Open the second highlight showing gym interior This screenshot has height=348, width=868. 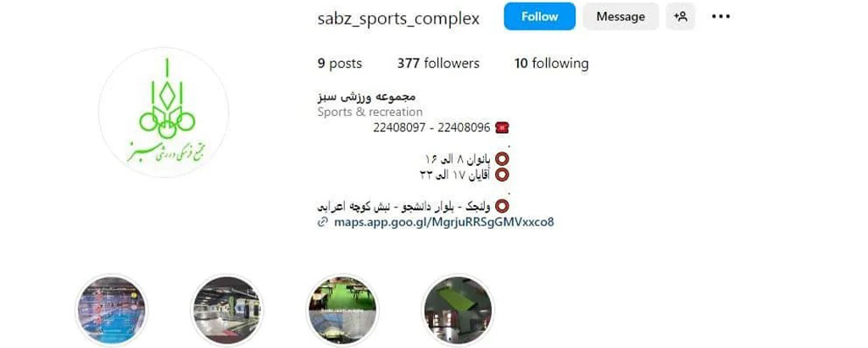tap(227, 311)
